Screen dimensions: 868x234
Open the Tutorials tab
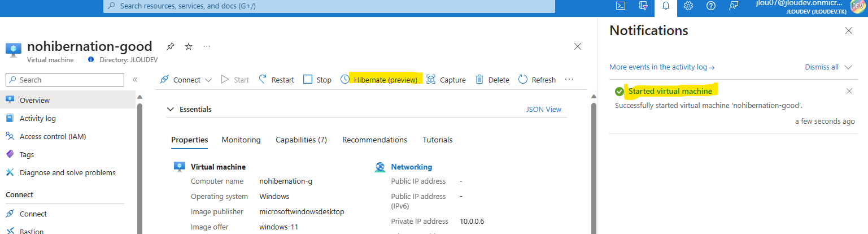[438, 140]
